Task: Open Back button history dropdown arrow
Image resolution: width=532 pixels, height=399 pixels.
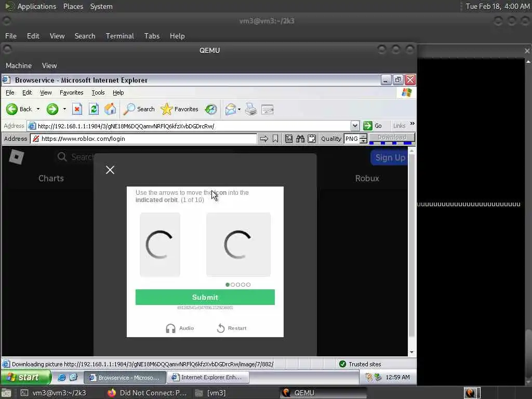Action: pyautogui.click(x=38, y=109)
